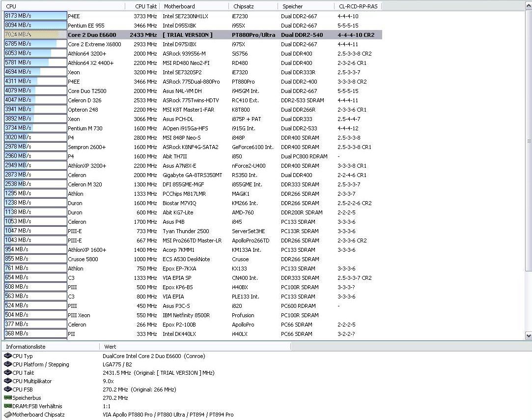The width and height of the screenshot is (532, 420).
Task: Select the Opteron 248 row
Action: click(x=193, y=109)
